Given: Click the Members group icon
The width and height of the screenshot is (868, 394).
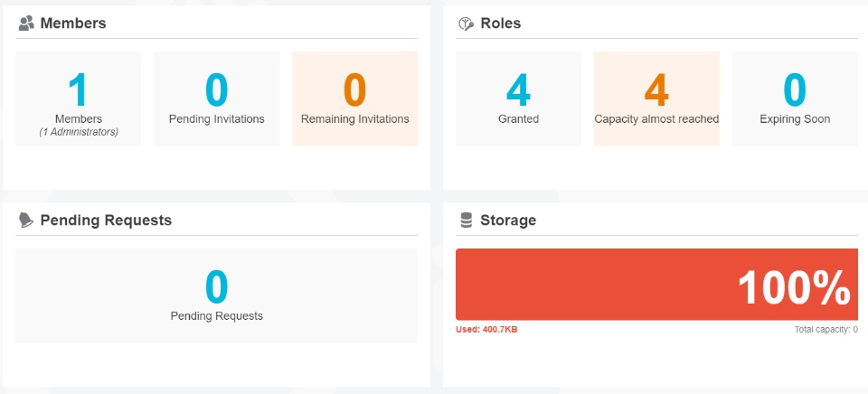Looking at the screenshot, I should pyautogui.click(x=26, y=23).
